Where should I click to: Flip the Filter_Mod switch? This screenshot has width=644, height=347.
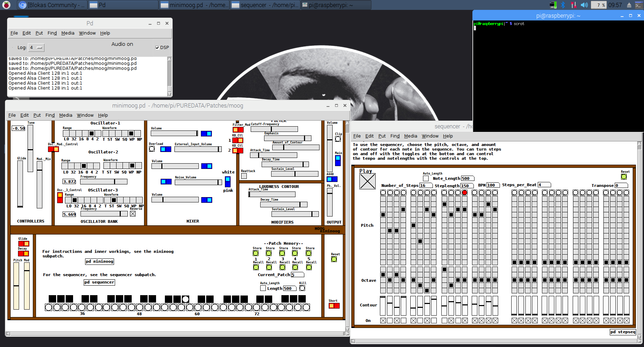(238, 130)
